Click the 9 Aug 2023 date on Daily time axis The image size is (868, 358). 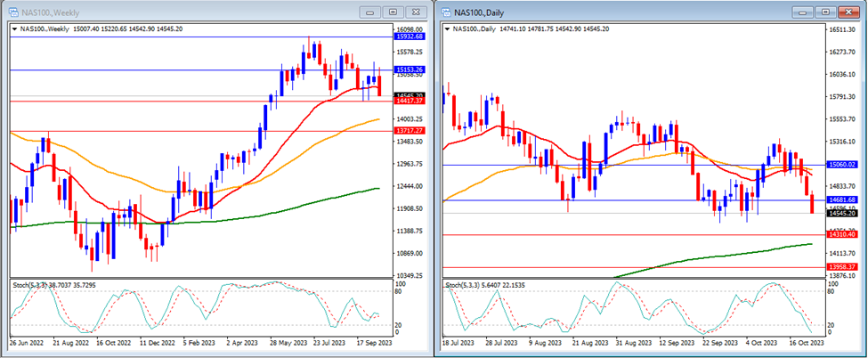[544, 343]
